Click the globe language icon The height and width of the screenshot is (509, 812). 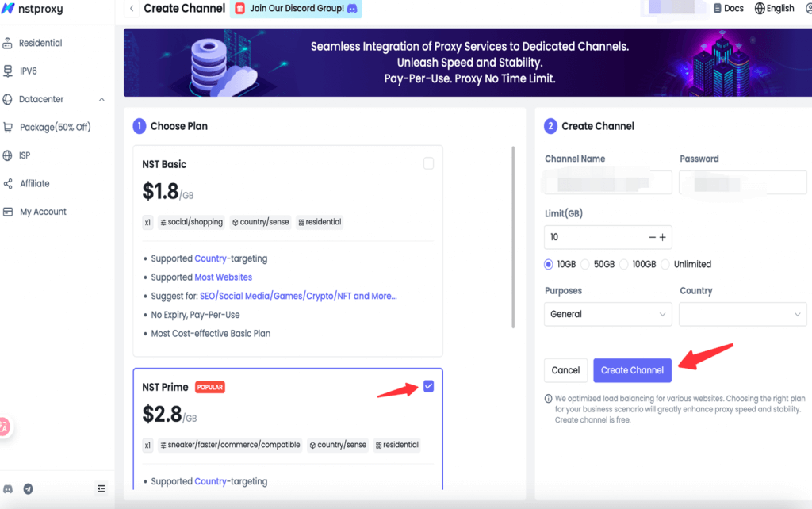coord(760,8)
